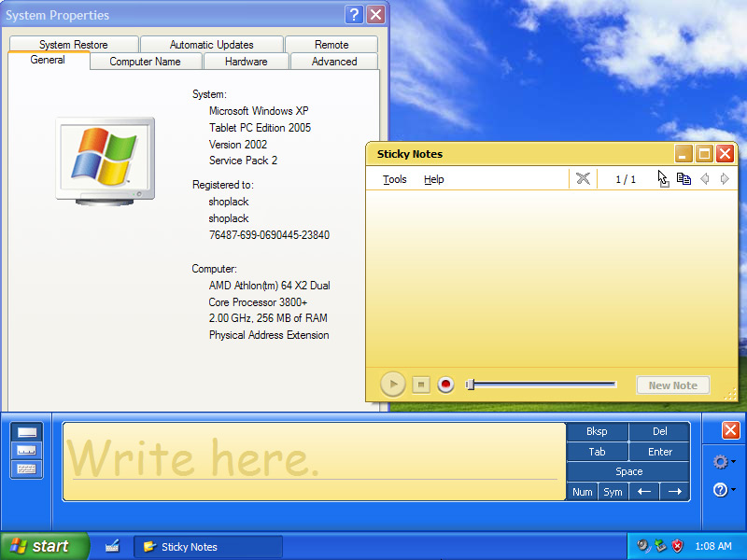
Task: Open the Remote tab in System Properties
Action: pyautogui.click(x=331, y=44)
